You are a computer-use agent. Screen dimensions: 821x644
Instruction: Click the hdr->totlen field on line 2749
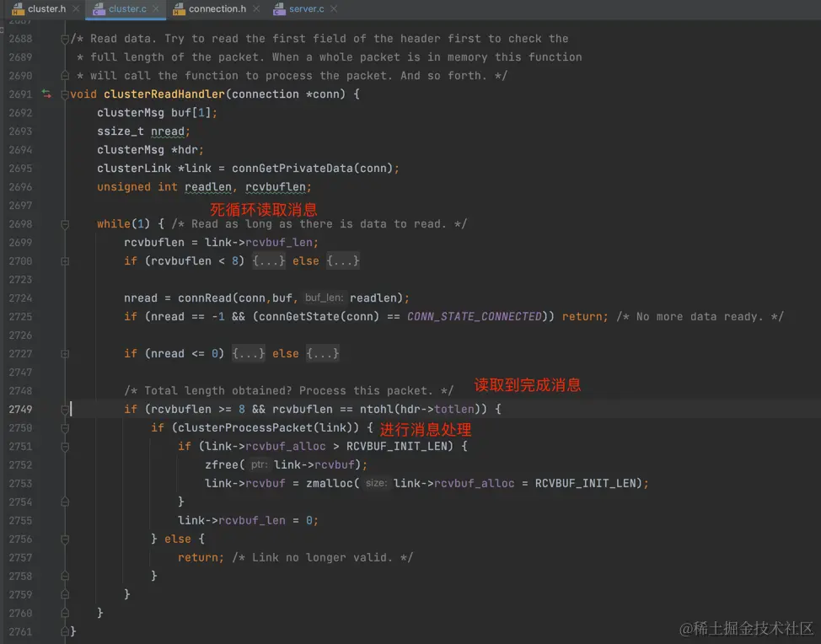(437, 410)
